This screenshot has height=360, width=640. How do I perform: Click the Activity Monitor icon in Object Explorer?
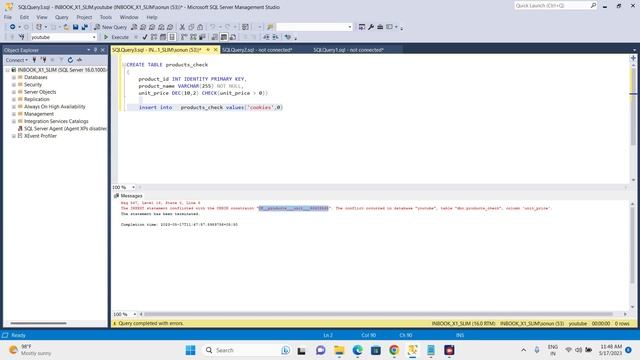click(80, 60)
